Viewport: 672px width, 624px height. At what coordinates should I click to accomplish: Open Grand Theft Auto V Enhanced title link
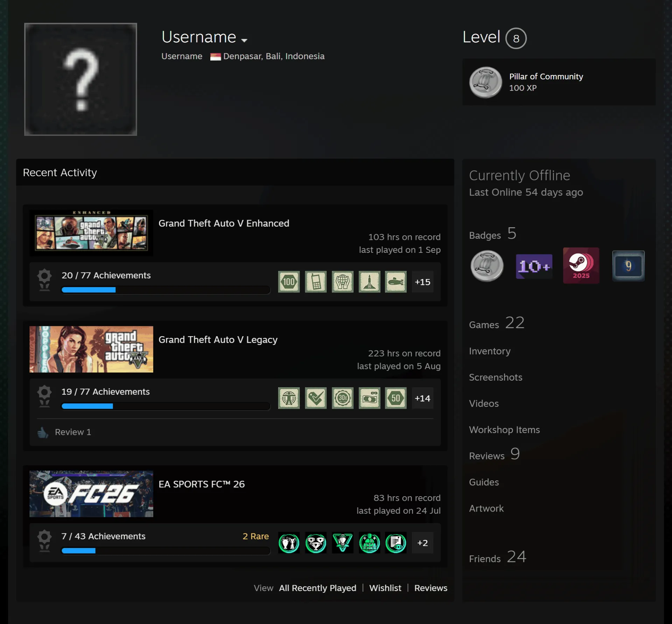tap(224, 223)
